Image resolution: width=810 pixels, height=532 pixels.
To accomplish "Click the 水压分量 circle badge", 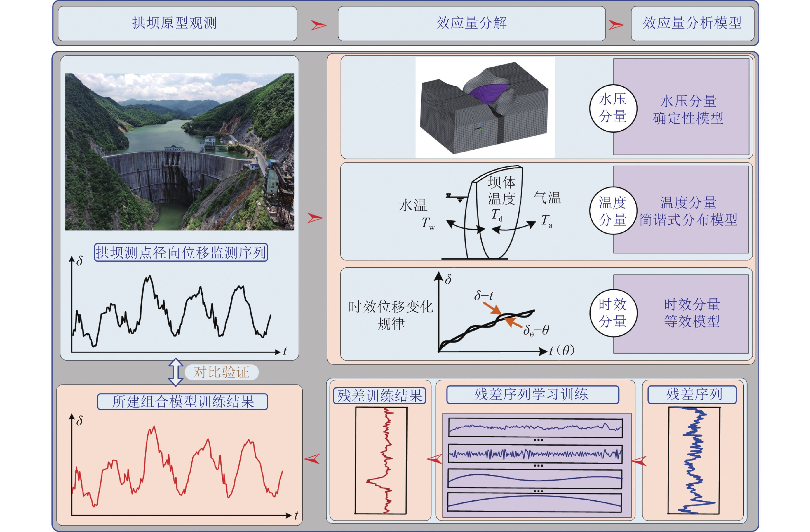I will [x=613, y=108].
